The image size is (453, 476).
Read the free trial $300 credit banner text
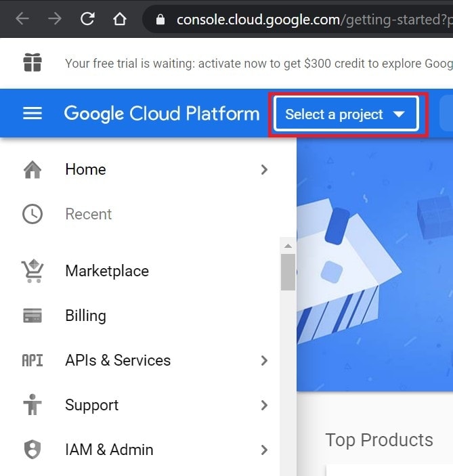click(x=259, y=64)
